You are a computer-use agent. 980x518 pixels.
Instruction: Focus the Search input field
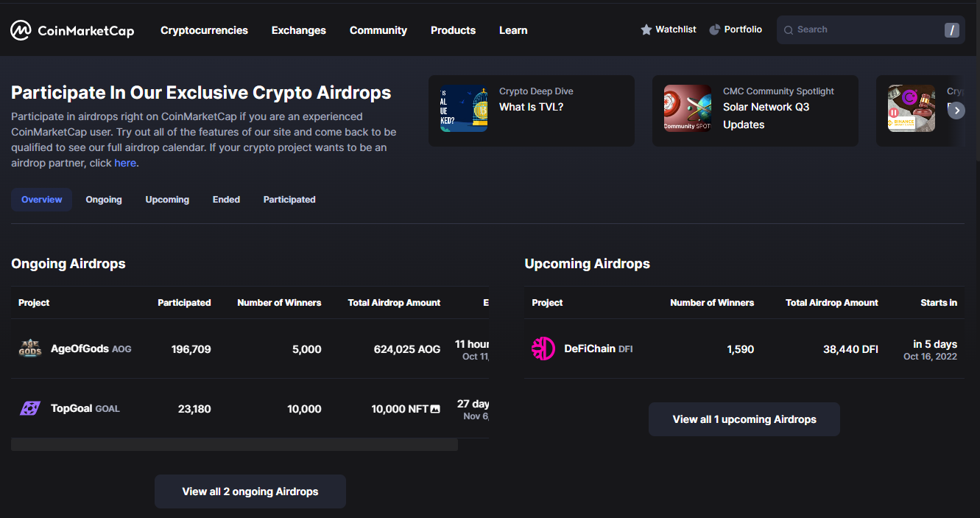pyautogui.click(x=870, y=30)
